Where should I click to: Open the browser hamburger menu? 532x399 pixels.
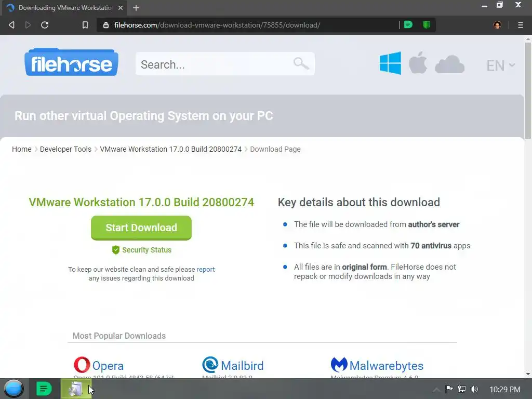521,25
